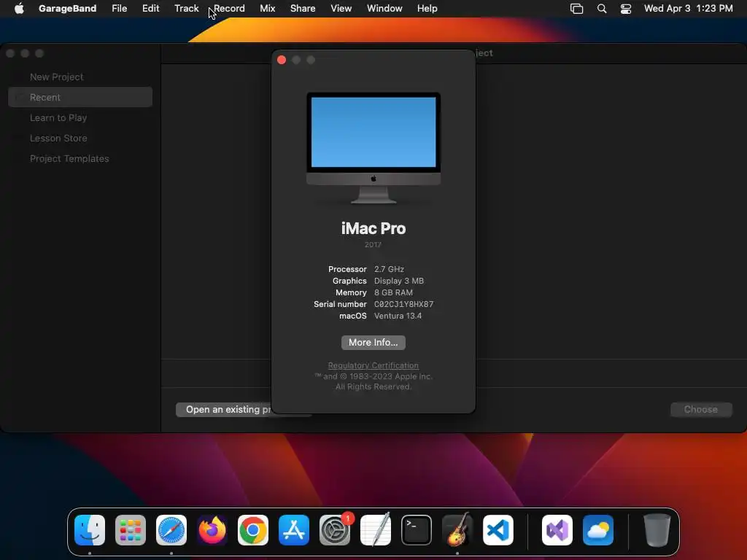The height and width of the screenshot is (560, 747).
Task: Launch Firefox from the Dock
Action: click(x=212, y=530)
